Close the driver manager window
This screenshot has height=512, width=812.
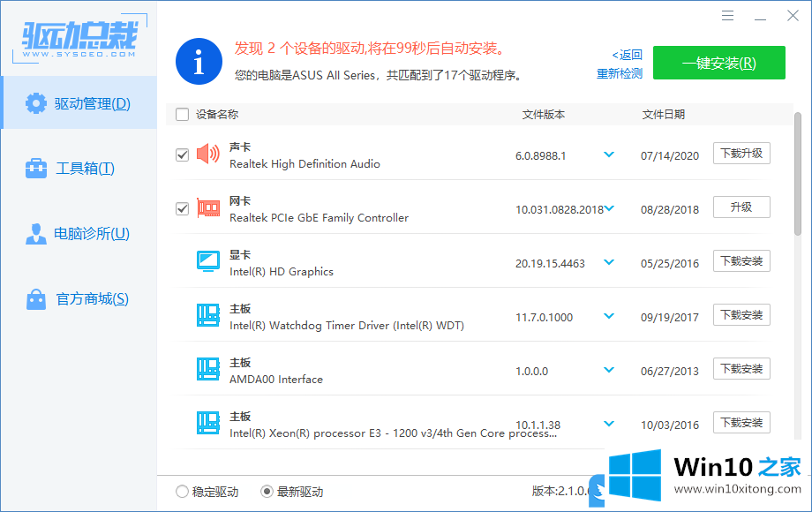pos(793,16)
